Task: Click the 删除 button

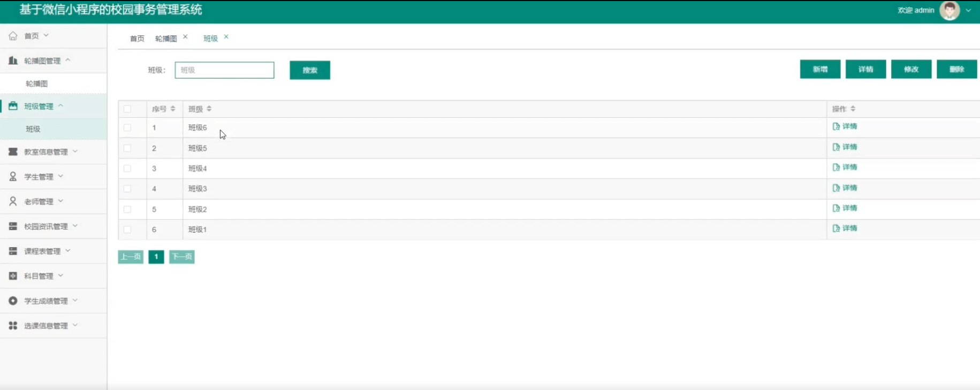Action: (956, 69)
